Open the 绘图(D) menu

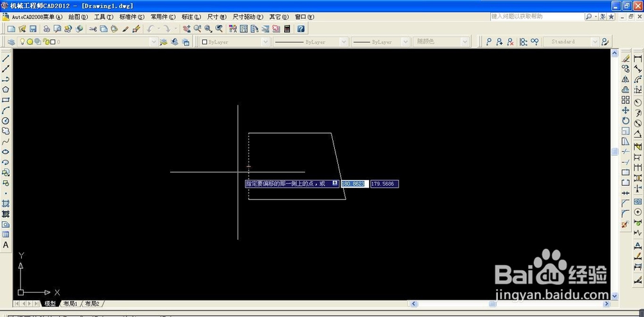tap(78, 17)
